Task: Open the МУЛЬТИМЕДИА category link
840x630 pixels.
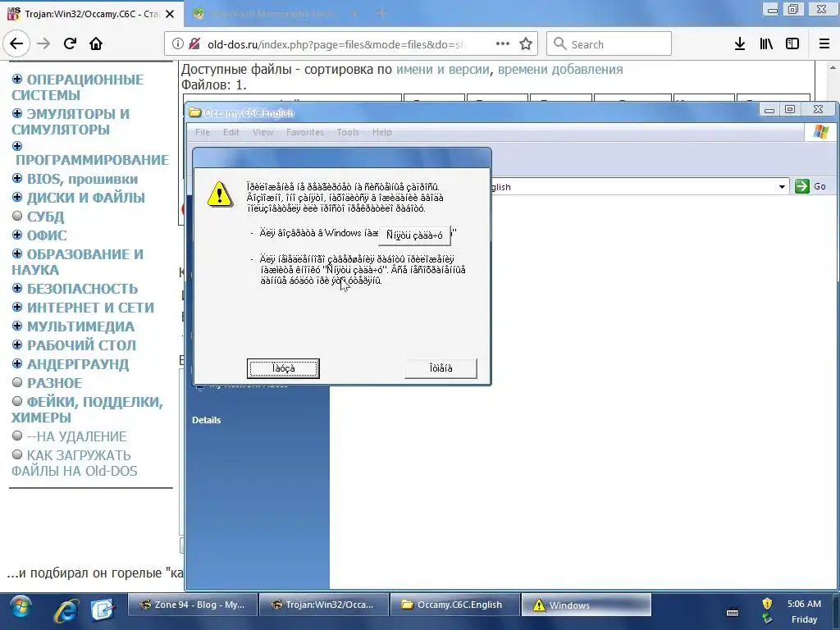Action: pos(81,326)
